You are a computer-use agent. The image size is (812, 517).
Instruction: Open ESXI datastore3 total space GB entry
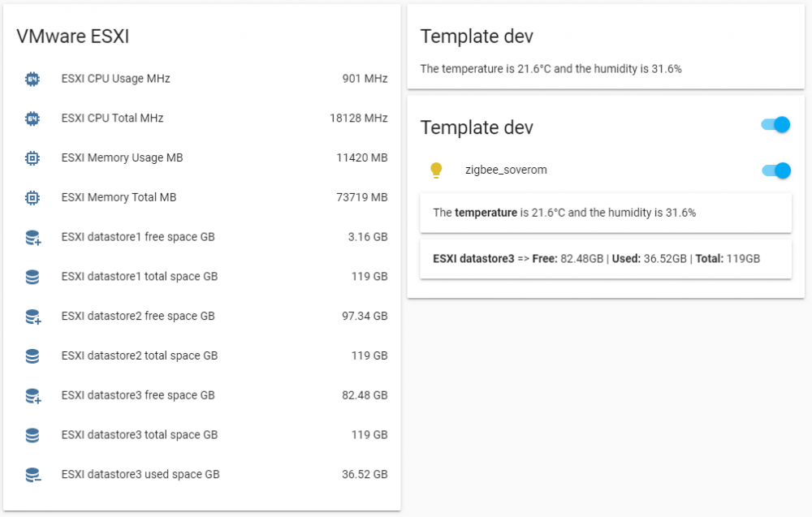(x=139, y=435)
